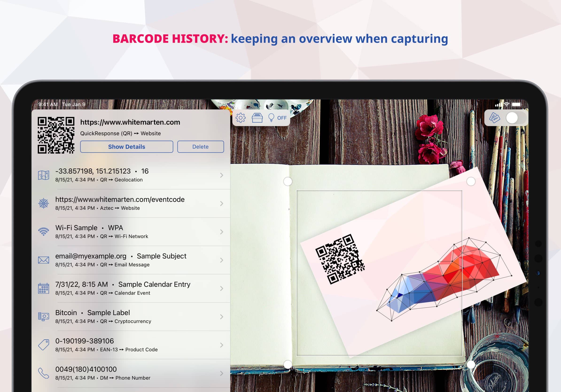Select '7/31/22, 8:15 AM' calendar row text
The image size is (561, 392).
point(81,284)
